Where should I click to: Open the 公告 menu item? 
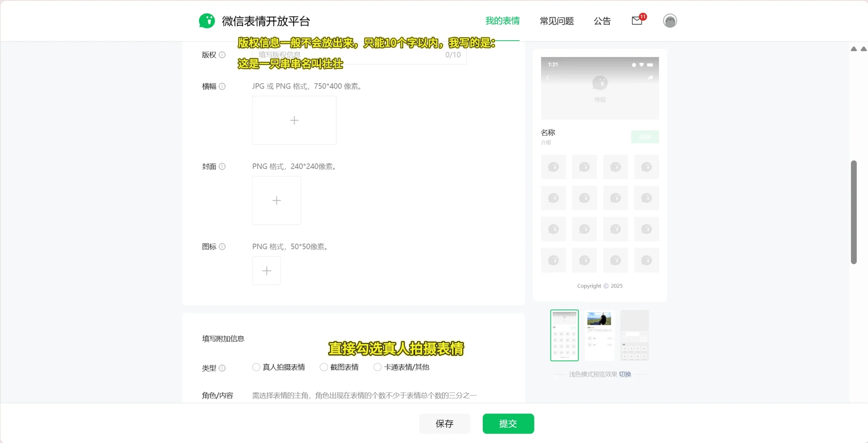pyautogui.click(x=602, y=21)
